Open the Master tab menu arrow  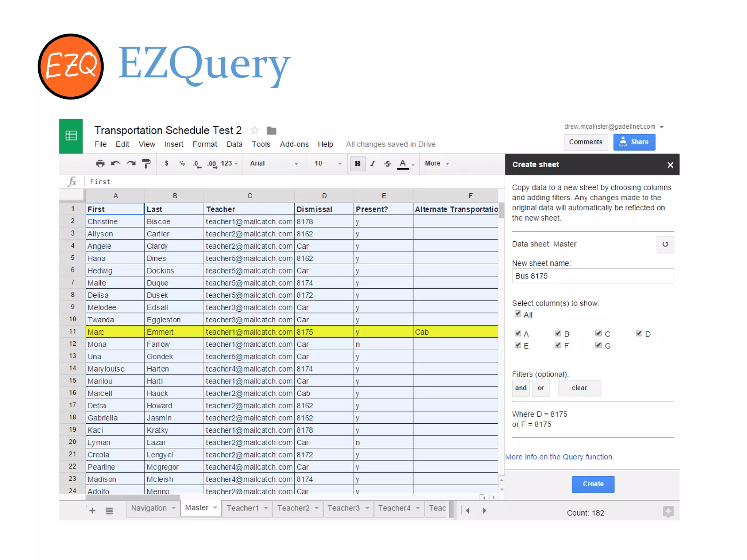pyautogui.click(x=215, y=507)
